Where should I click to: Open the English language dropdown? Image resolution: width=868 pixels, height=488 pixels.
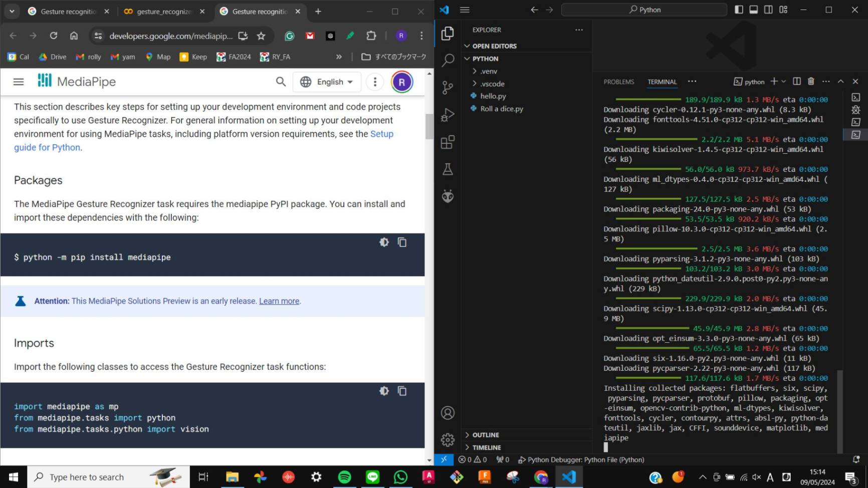327,82
